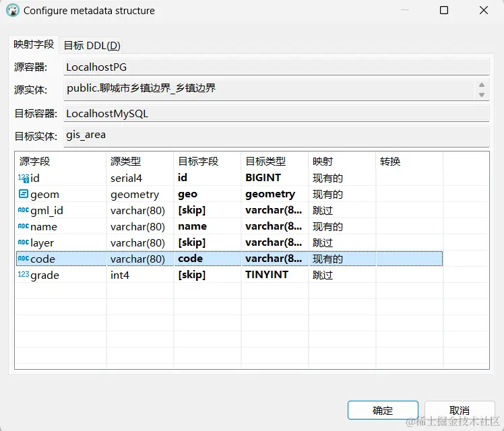Click the 源容器 LocalhostPG field

coord(276,67)
